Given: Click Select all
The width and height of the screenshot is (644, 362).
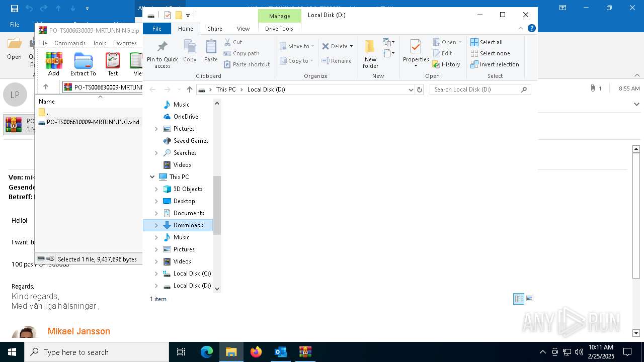Looking at the screenshot, I should (x=487, y=42).
